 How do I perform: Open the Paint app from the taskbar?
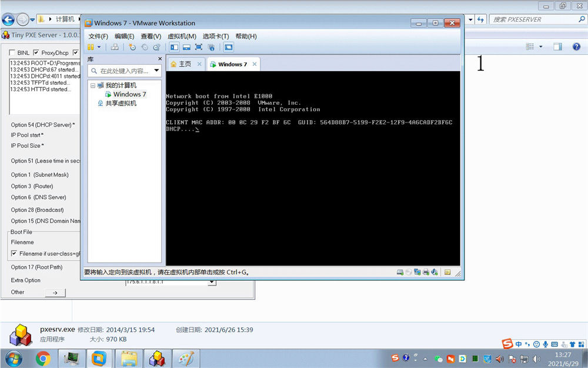(186, 359)
